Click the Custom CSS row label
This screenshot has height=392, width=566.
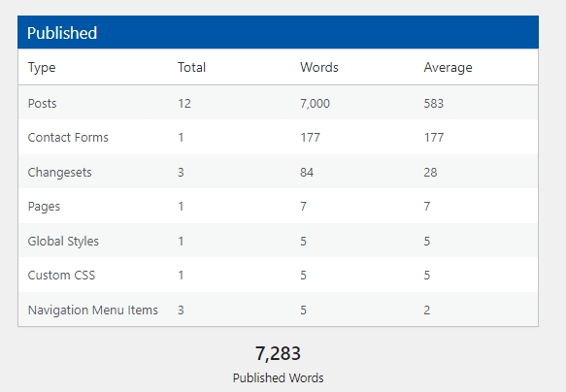61,276
